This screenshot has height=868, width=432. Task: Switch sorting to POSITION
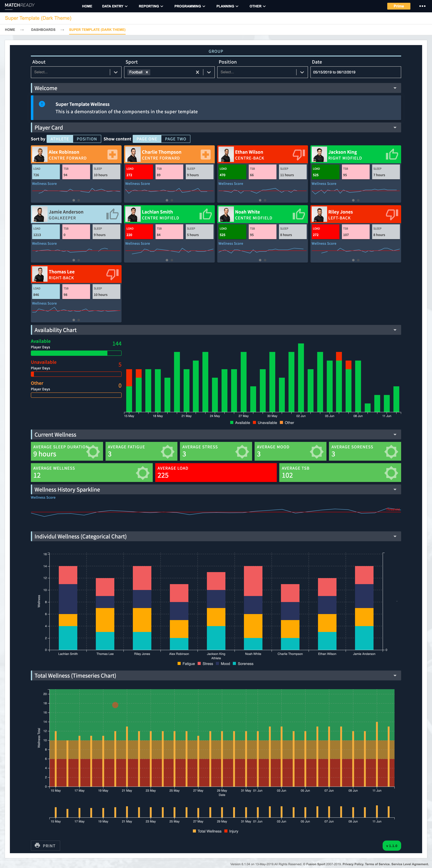[x=87, y=139]
